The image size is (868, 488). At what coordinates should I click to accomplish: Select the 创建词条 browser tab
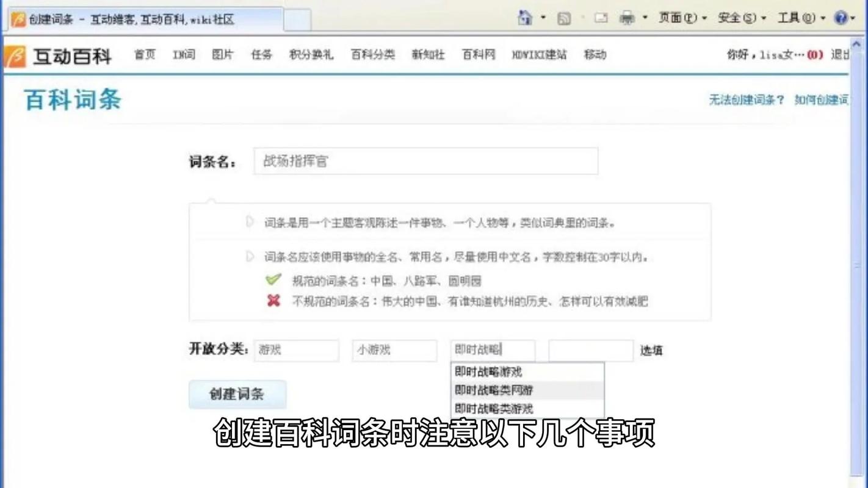pos(145,20)
